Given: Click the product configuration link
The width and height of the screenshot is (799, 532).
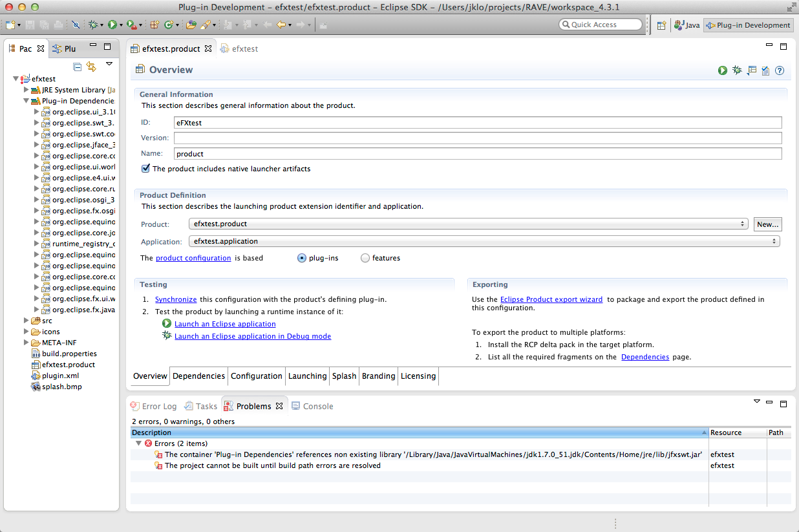Looking at the screenshot, I should 193,258.
